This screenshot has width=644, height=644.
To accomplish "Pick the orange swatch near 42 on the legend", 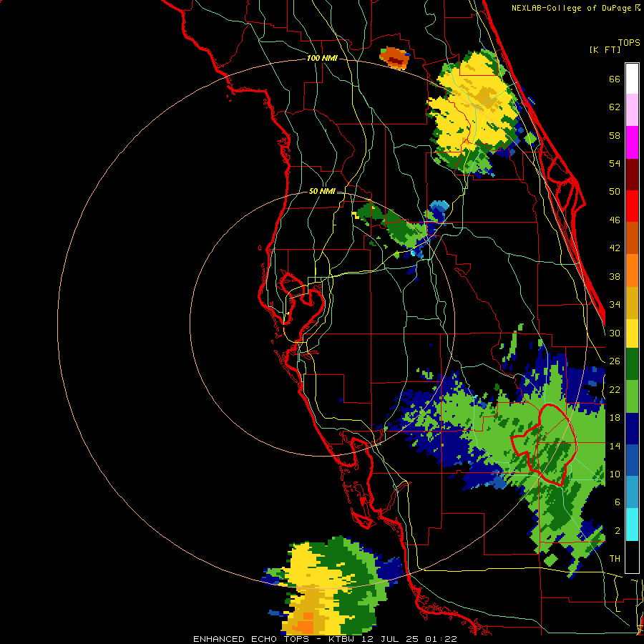I will (632, 270).
